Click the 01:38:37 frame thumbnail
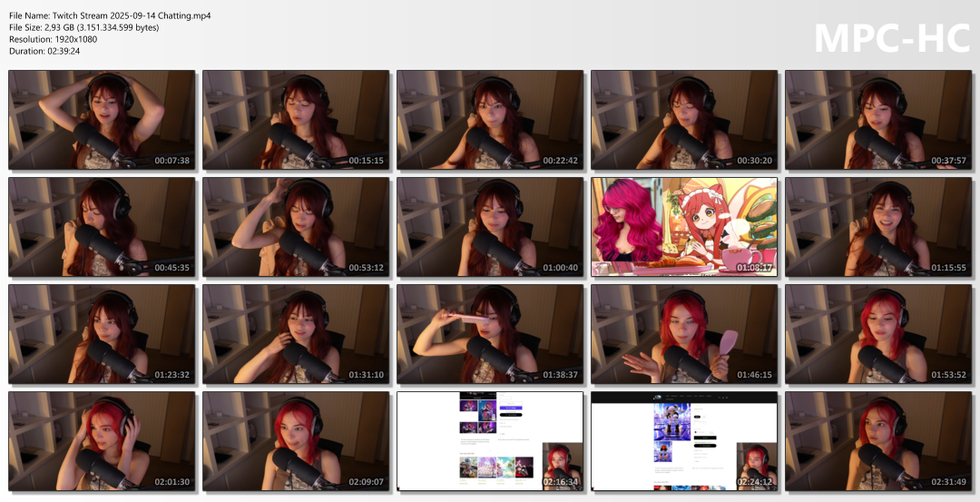 [490, 334]
